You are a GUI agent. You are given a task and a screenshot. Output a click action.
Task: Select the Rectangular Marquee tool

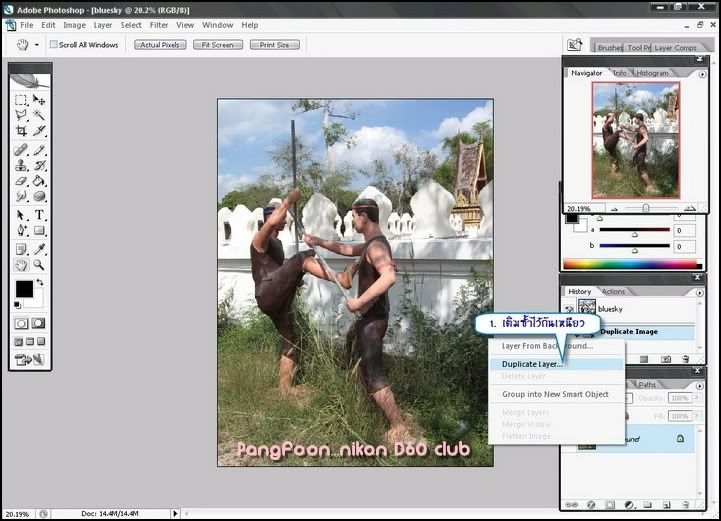(21, 100)
